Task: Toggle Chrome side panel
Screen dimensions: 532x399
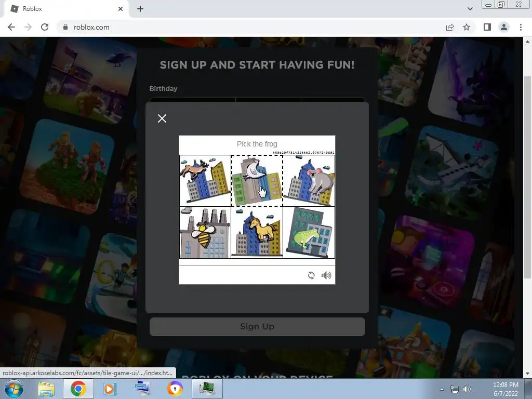Action: pyautogui.click(x=487, y=27)
